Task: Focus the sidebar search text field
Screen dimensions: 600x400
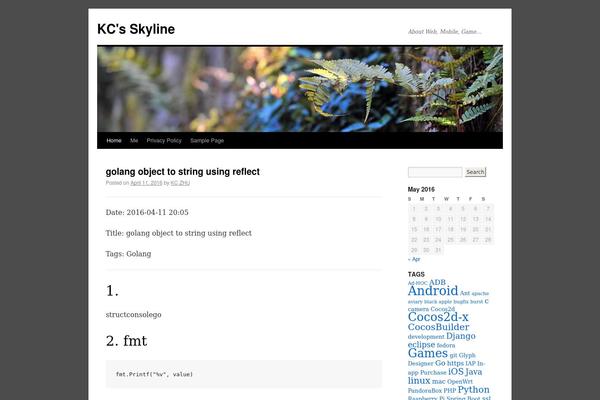Action: coord(435,172)
